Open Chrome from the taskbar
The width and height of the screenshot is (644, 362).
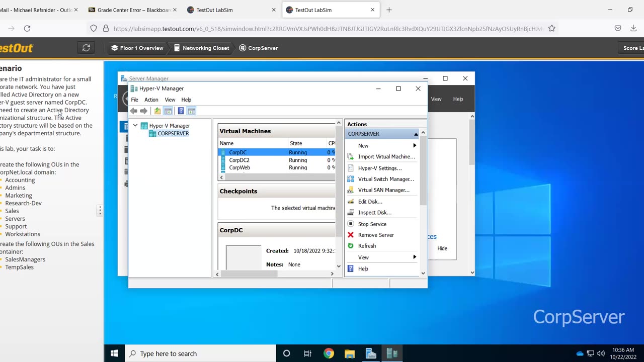tap(329, 353)
